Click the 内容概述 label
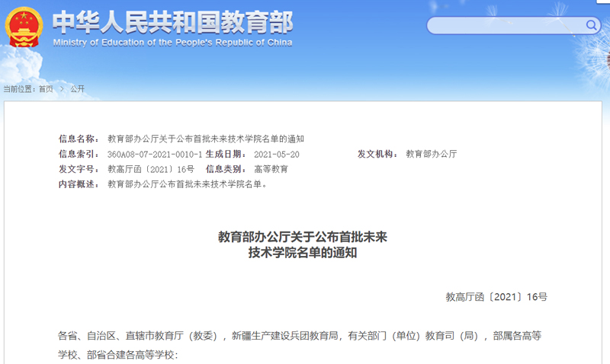 point(79,184)
